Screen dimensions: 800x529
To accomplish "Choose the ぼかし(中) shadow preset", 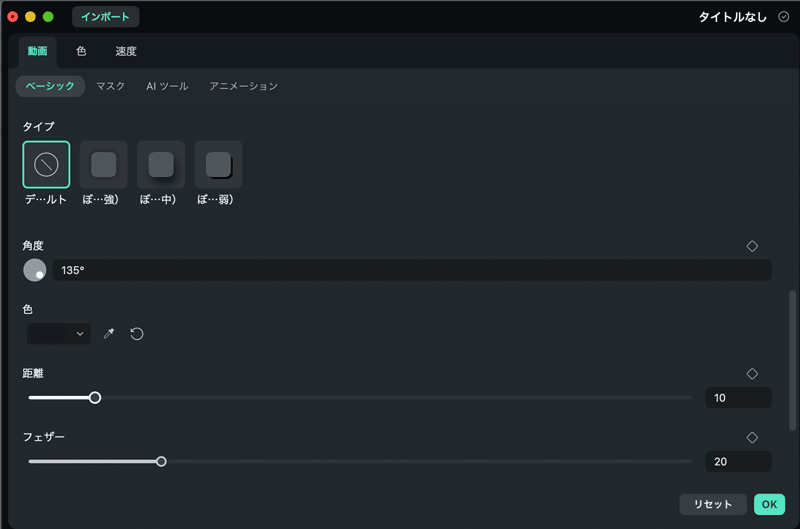I will (x=161, y=165).
